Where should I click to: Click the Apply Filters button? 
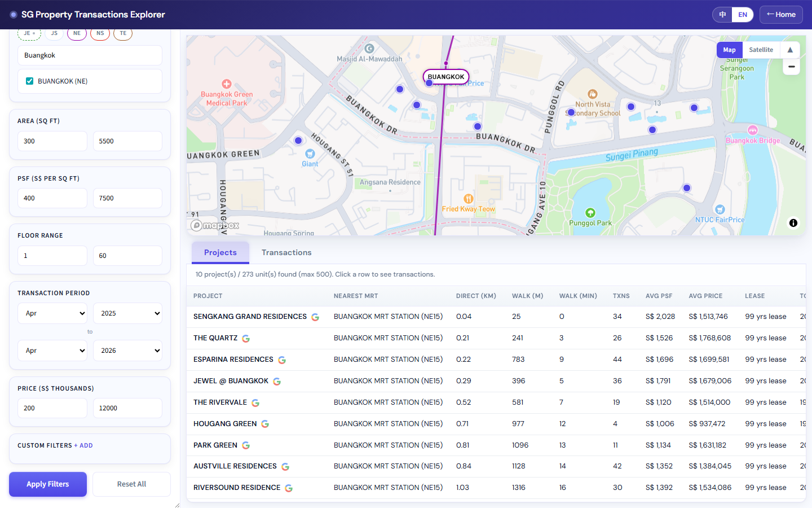coord(48,484)
